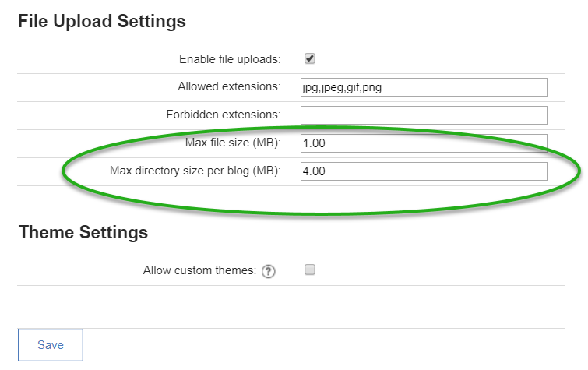Focus the Max directory size per blog field
The image size is (588, 370).
click(x=424, y=171)
